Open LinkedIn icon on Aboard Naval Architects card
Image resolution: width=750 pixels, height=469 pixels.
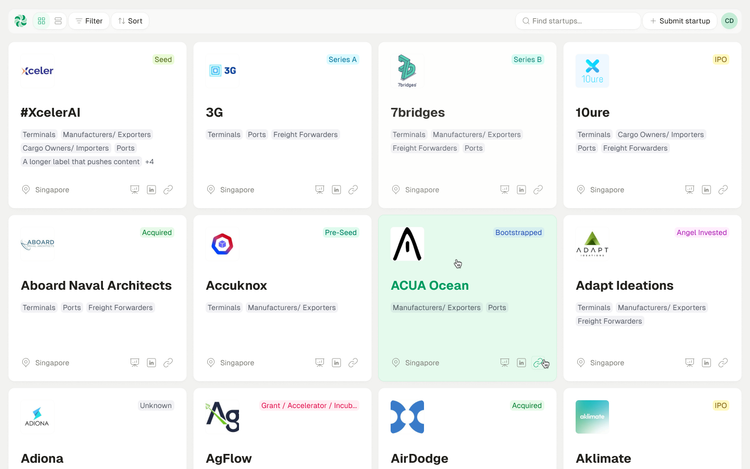(151, 363)
